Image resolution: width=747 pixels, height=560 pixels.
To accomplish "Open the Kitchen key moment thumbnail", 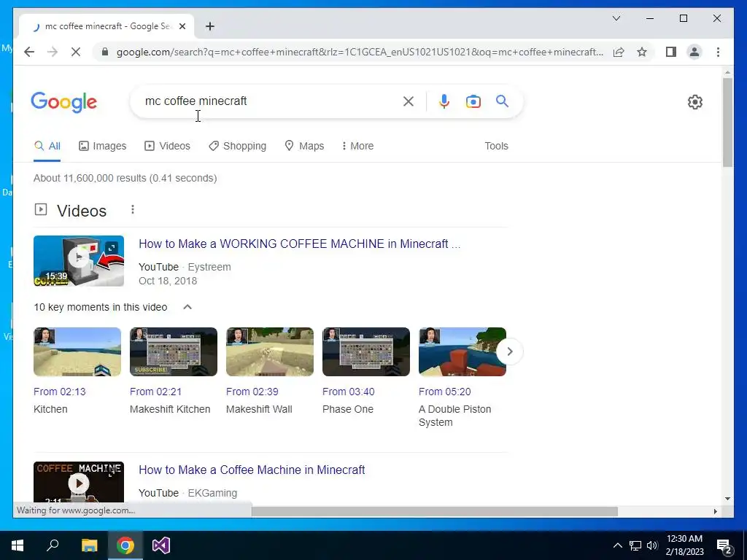I will click(x=77, y=351).
